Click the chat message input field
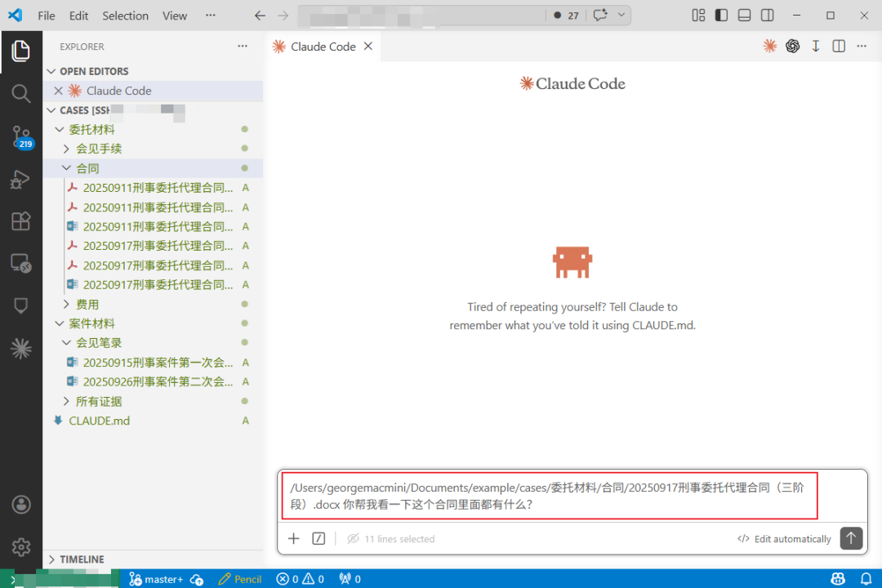Viewport: 882px width, 588px height. (572, 496)
